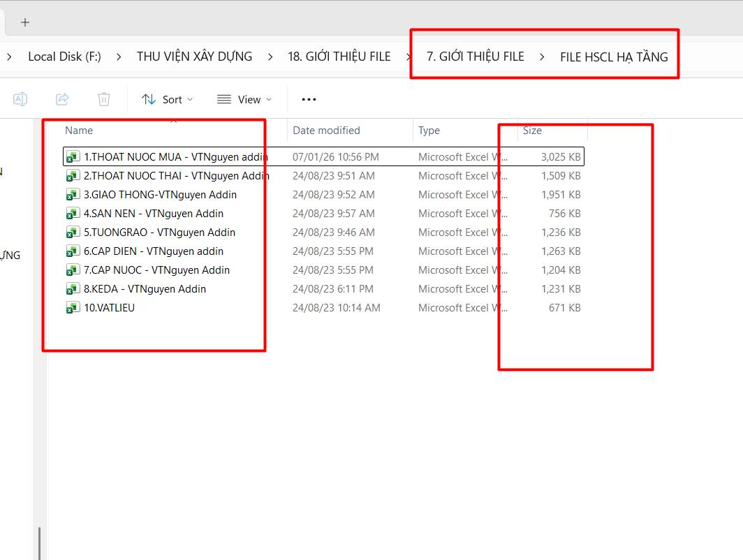This screenshot has width=743, height=560.
Task: Click FILE HSCL HẠ TẦNG breadcrumb
Action: click(614, 57)
